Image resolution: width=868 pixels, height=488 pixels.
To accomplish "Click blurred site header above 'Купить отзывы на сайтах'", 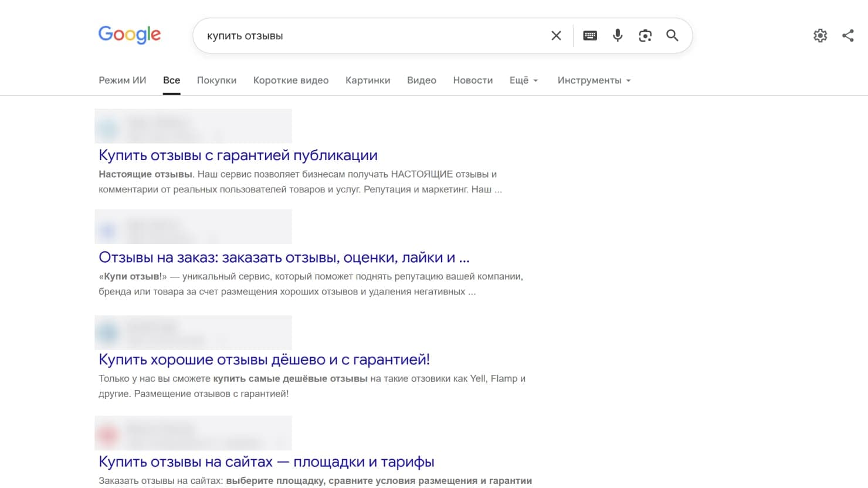I will point(193,433).
